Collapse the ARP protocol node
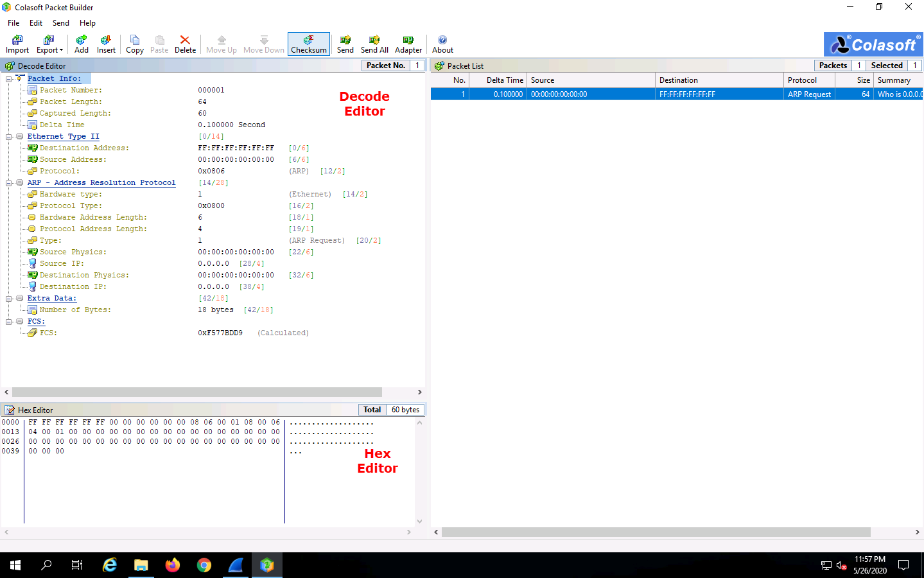The width and height of the screenshot is (924, 578). coord(9,183)
